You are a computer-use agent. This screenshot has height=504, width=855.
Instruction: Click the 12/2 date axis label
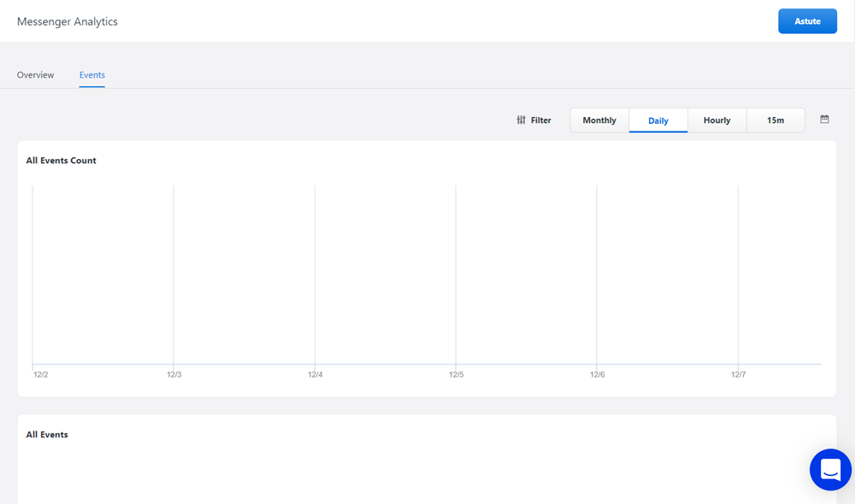(40, 375)
